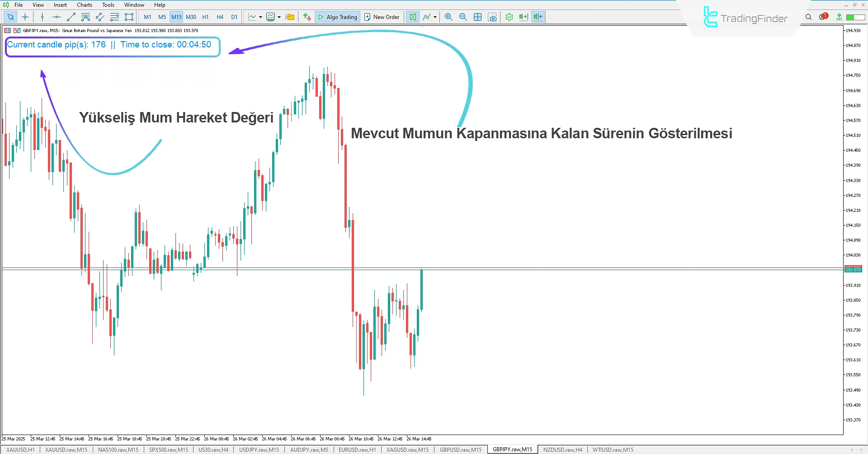Viewport: 868px width, 454px height.
Task: Open the Charts menu
Action: (84, 5)
